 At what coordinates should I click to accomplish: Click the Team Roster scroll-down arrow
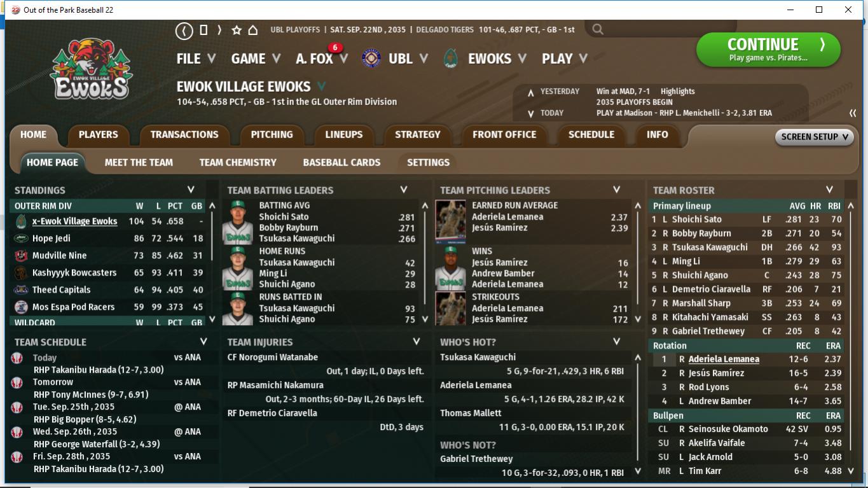(x=851, y=471)
